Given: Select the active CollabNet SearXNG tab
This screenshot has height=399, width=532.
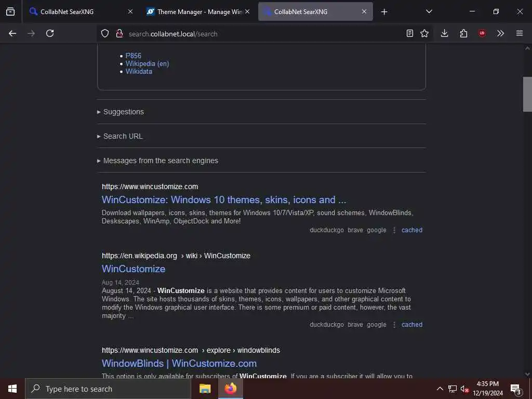Looking at the screenshot, I should click(x=315, y=11).
